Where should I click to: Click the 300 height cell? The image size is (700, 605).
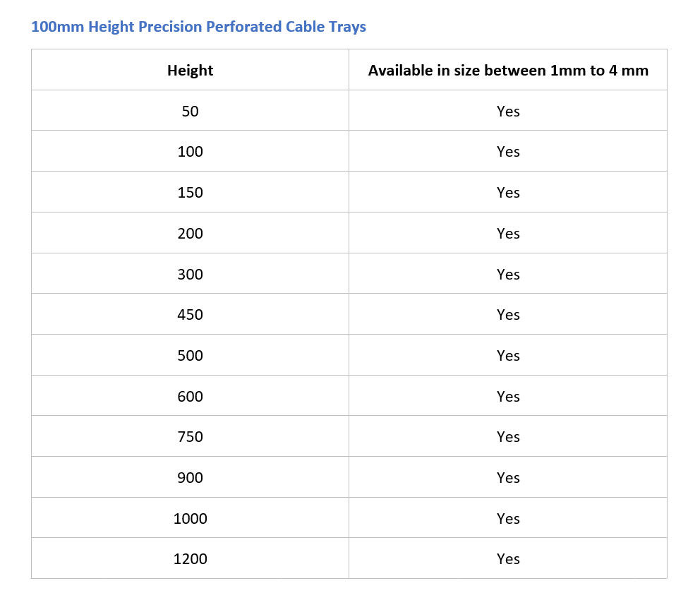191,274
